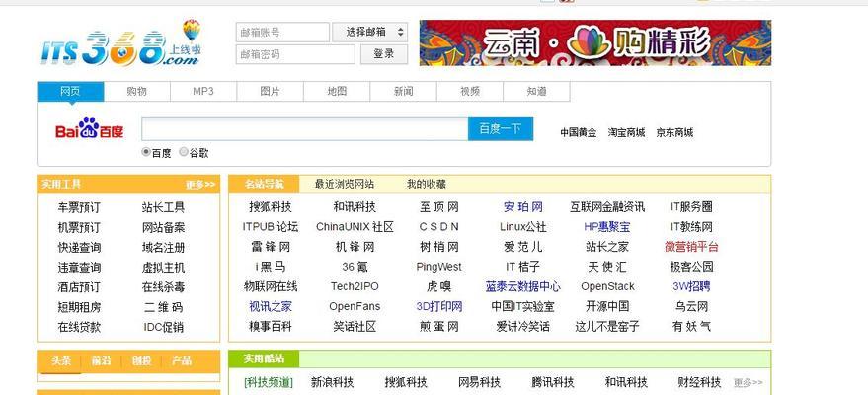Switch to the 图片 search tab
This screenshot has height=395, width=868.
coord(271,91)
